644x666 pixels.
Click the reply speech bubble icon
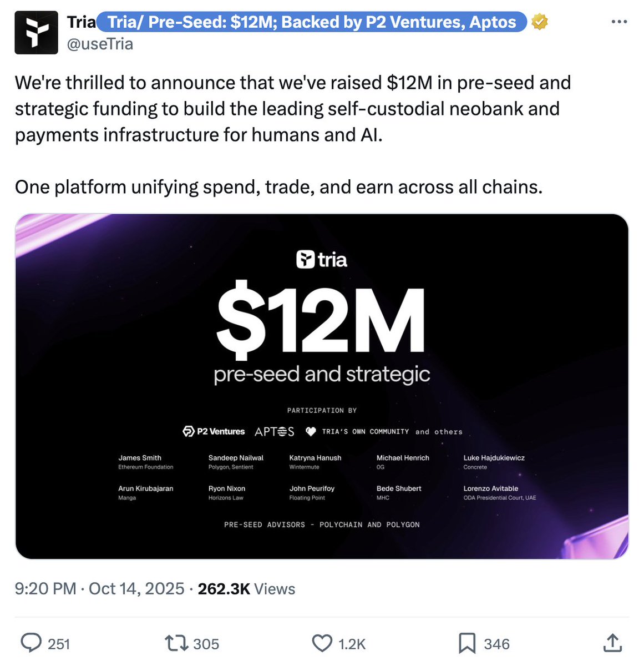click(x=31, y=643)
